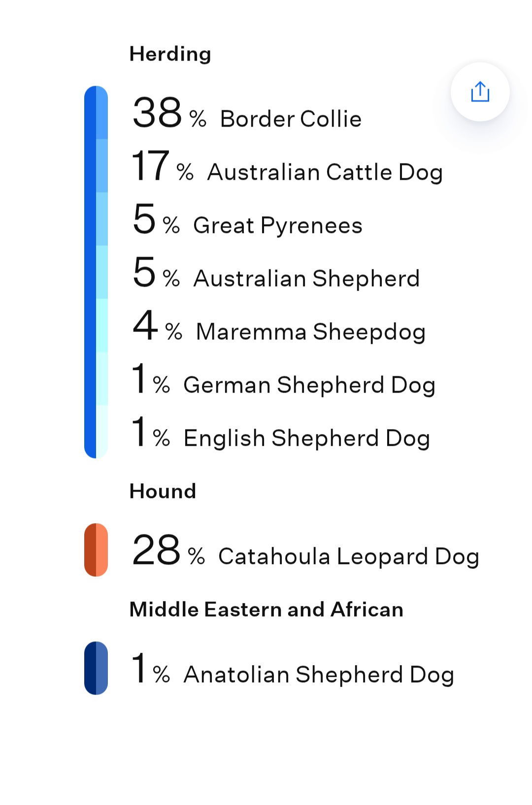Open the English Shepherd Dog entry
Viewport: 532px width, 805px height.
[281, 432]
